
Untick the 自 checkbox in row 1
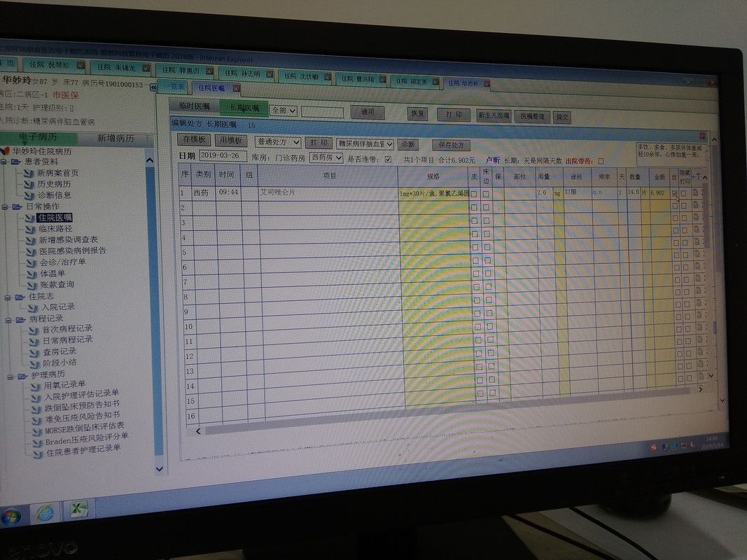(675, 193)
